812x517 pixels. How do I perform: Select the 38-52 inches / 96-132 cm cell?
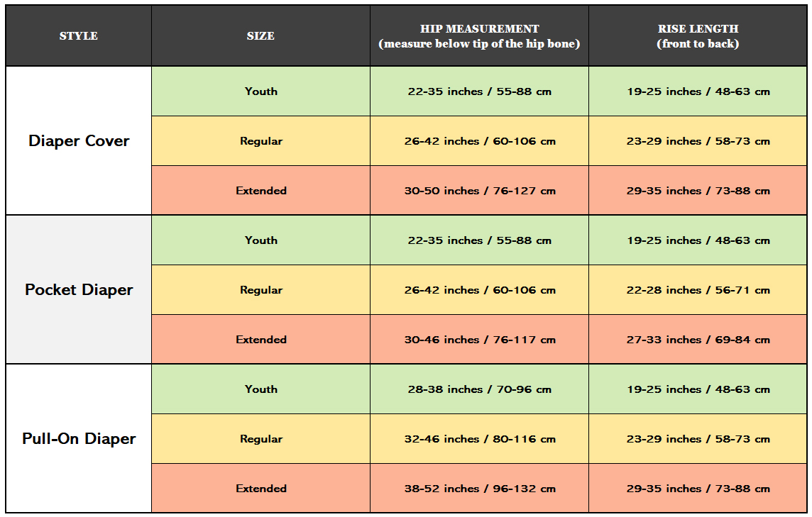(479, 489)
